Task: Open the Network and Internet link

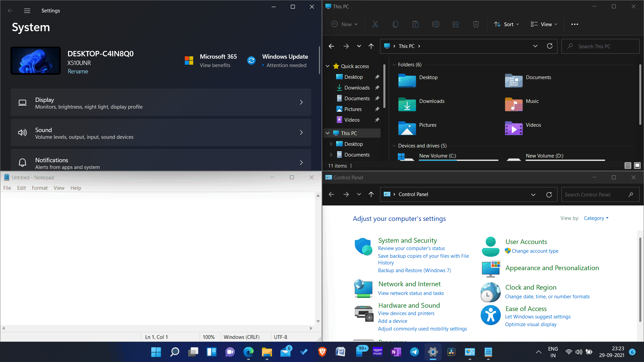Action: (409, 284)
